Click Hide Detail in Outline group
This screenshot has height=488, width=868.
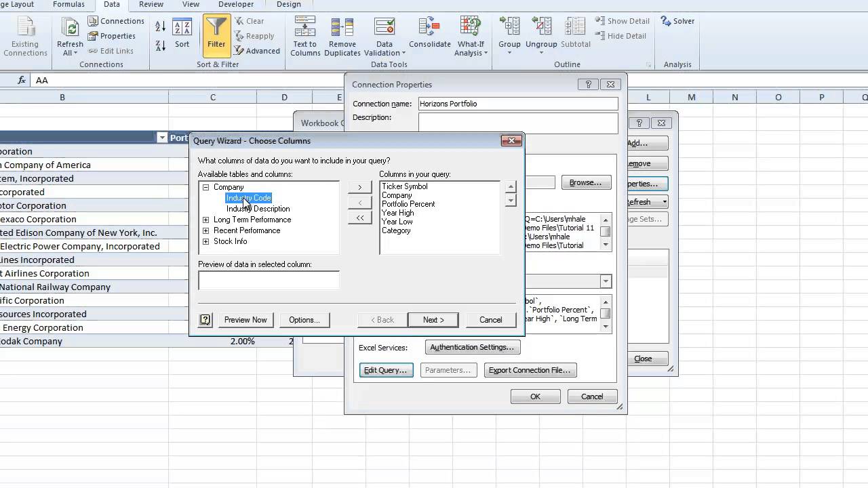click(621, 36)
